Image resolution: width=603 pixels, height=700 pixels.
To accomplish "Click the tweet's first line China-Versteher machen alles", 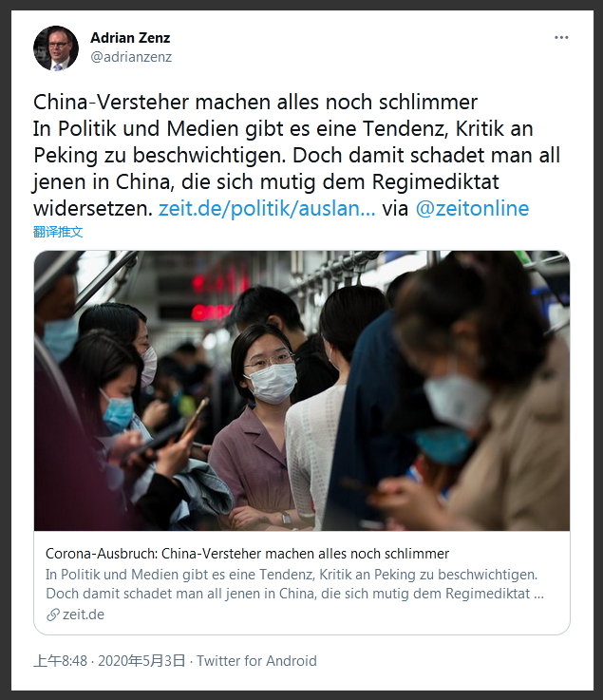I will tap(255, 103).
